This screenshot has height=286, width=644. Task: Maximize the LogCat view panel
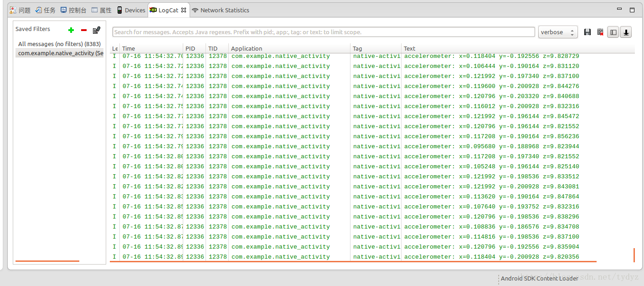pyautogui.click(x=632, y=10)
